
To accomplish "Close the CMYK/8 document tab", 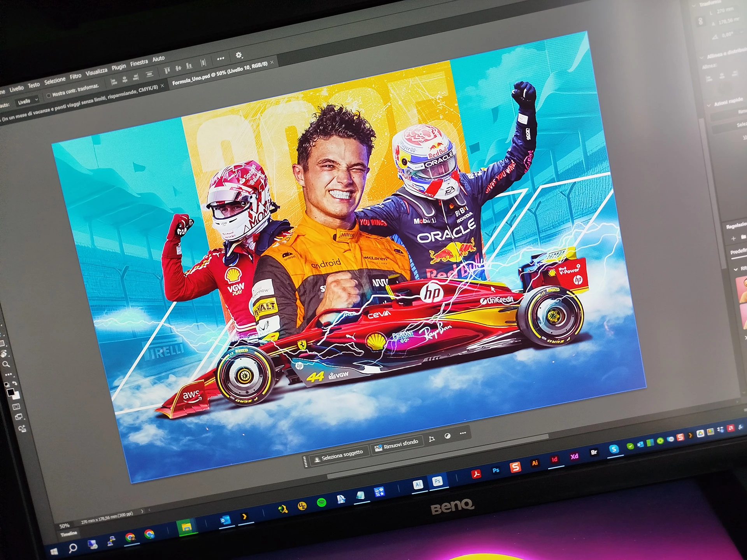I will coord(162,86).
